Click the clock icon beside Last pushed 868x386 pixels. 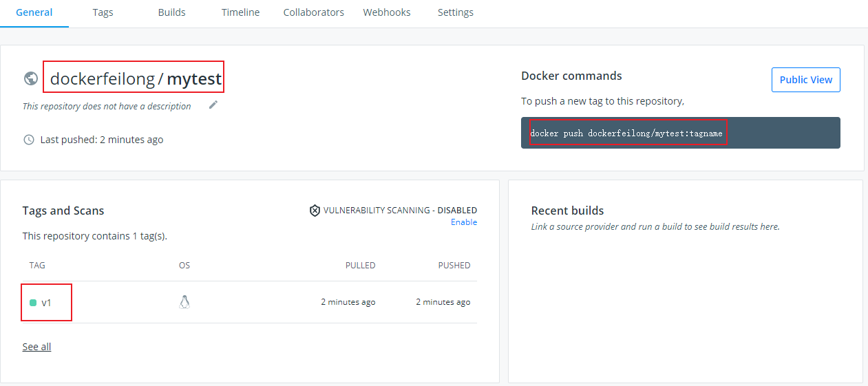pyautogui.click(x=29, y=140)
